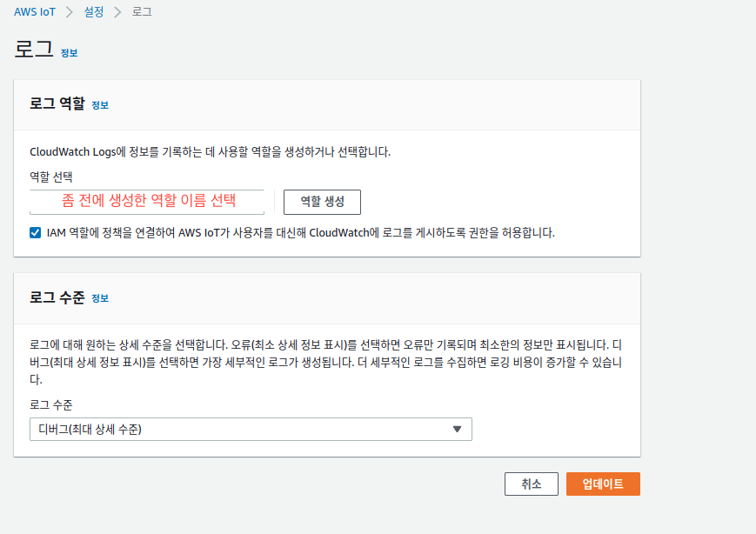Click the orange 업데이트 button

pos(603,484)
